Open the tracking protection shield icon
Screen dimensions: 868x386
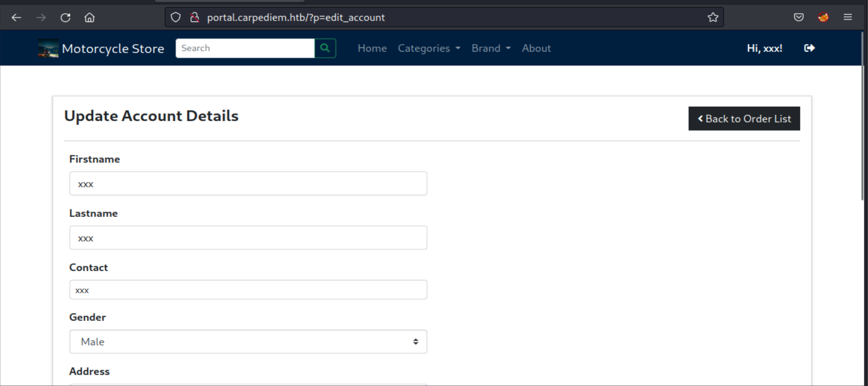pos(175,17)
